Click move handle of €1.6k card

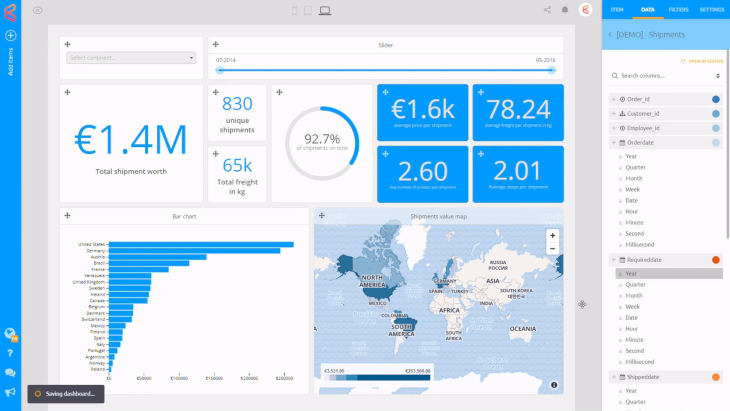click(385, 92)
